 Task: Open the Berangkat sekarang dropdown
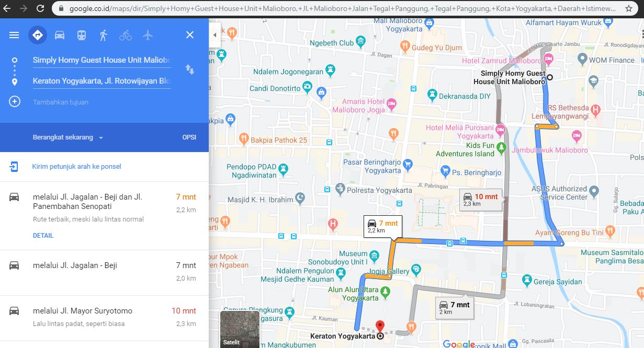point(68,137)
